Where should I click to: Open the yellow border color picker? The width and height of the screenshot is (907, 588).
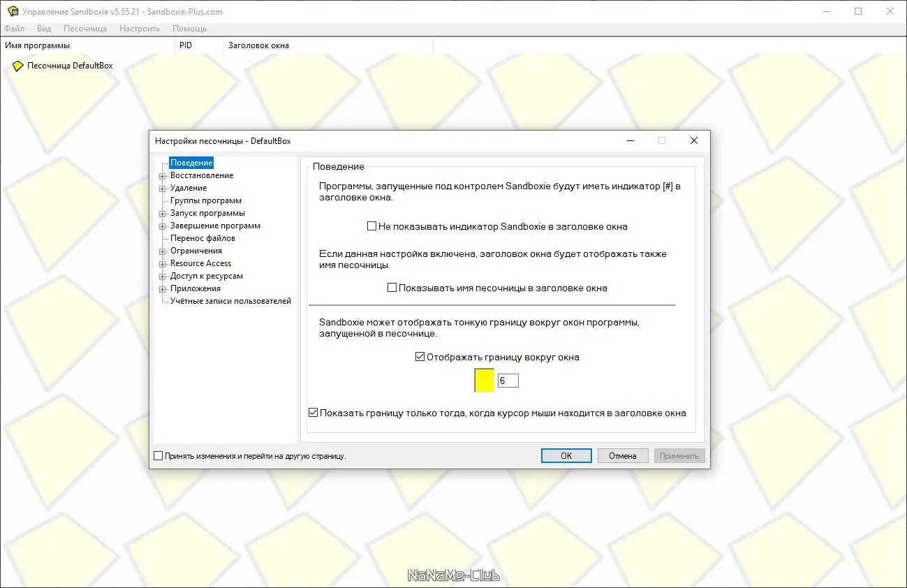tap(485, 381)
